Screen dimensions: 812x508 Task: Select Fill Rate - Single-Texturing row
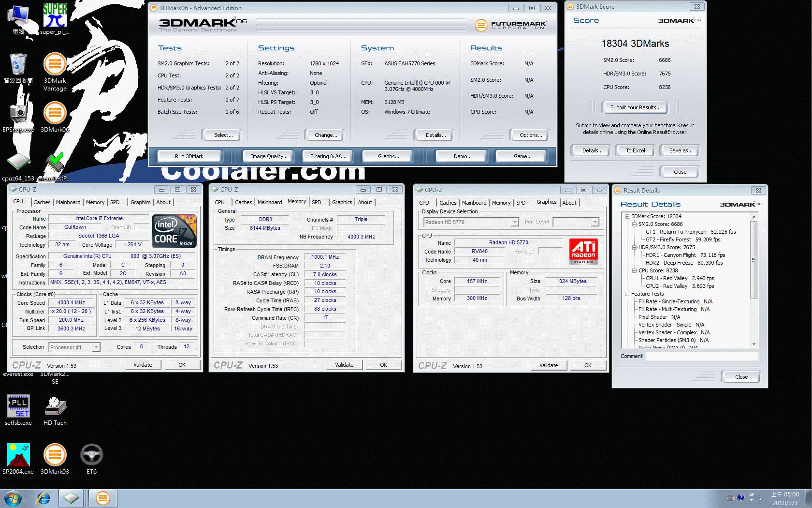coord(675,301)
